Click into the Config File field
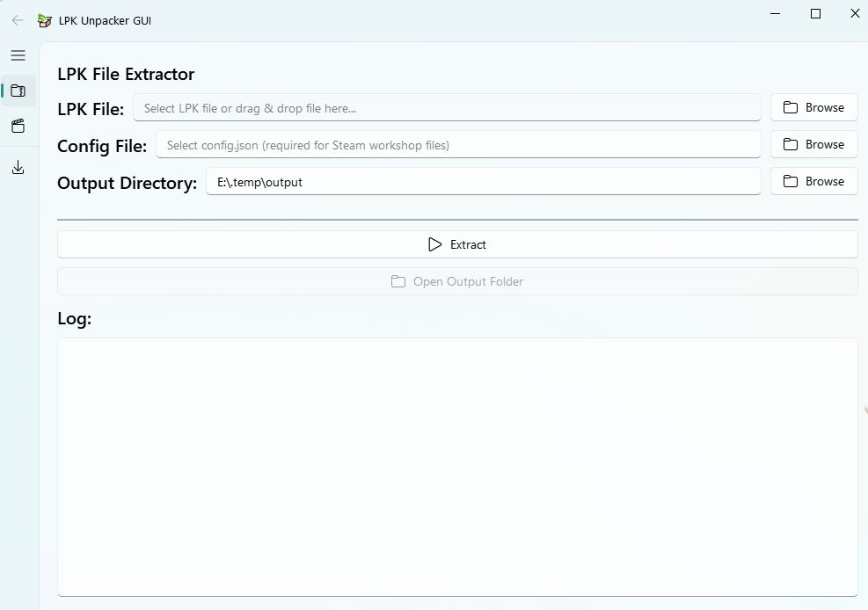Image resolution: width=868 pixels, height=610 pixels. coord(457,145)
